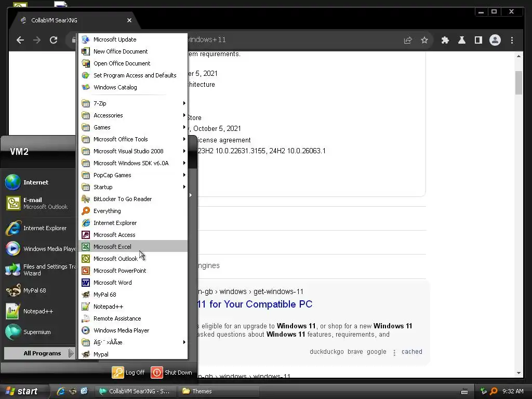
Task: Bookmark this page with the star icon
Action: coord(424,40)
